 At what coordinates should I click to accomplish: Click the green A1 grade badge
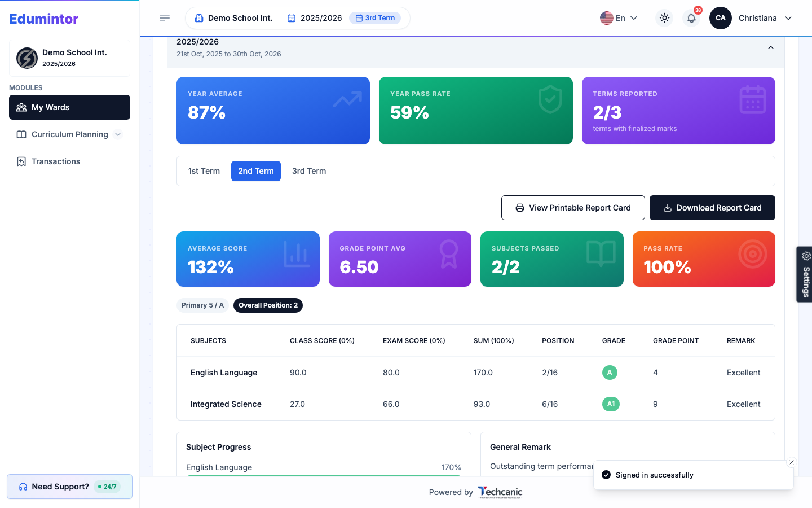pyautogui.click(x=611, y=404)
